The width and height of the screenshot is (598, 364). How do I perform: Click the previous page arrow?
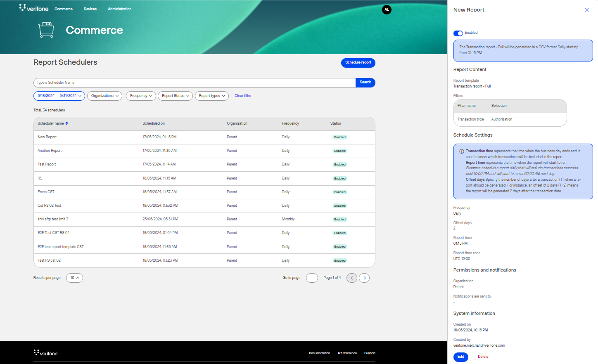point(351,278)
